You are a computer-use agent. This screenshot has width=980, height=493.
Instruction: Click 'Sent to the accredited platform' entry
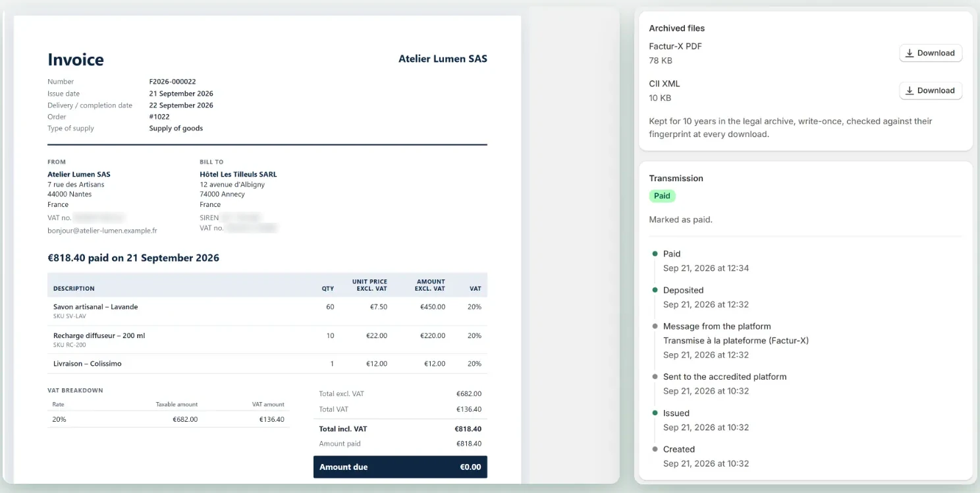coord(724,377)
